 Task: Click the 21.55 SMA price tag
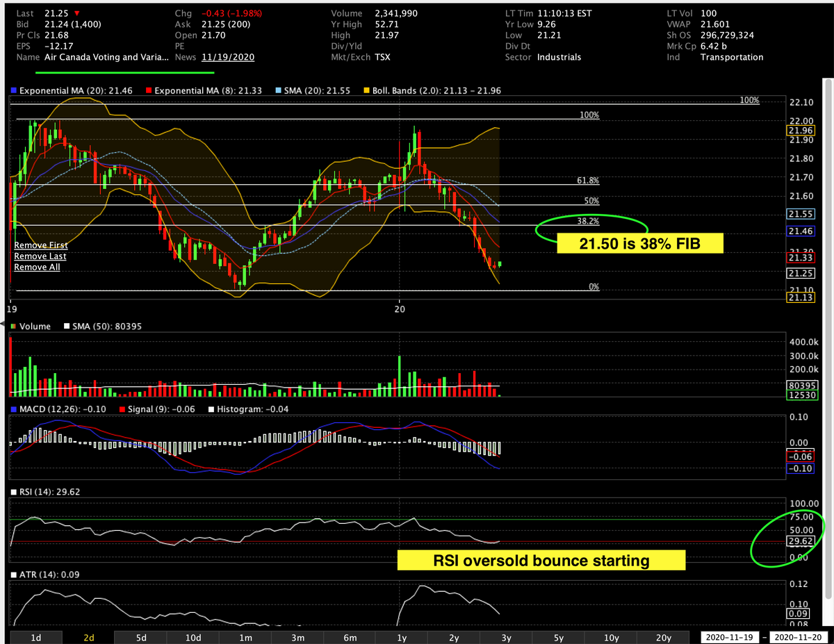(800, 214)
